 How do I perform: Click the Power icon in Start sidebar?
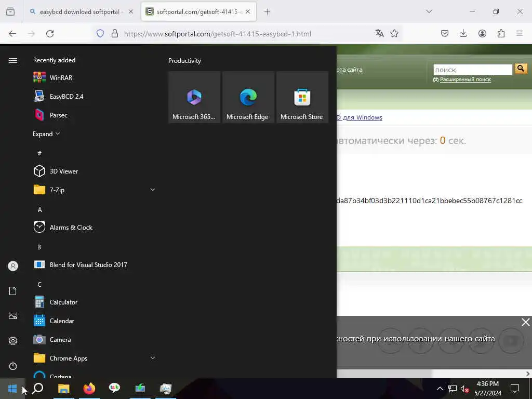[13, 366]
